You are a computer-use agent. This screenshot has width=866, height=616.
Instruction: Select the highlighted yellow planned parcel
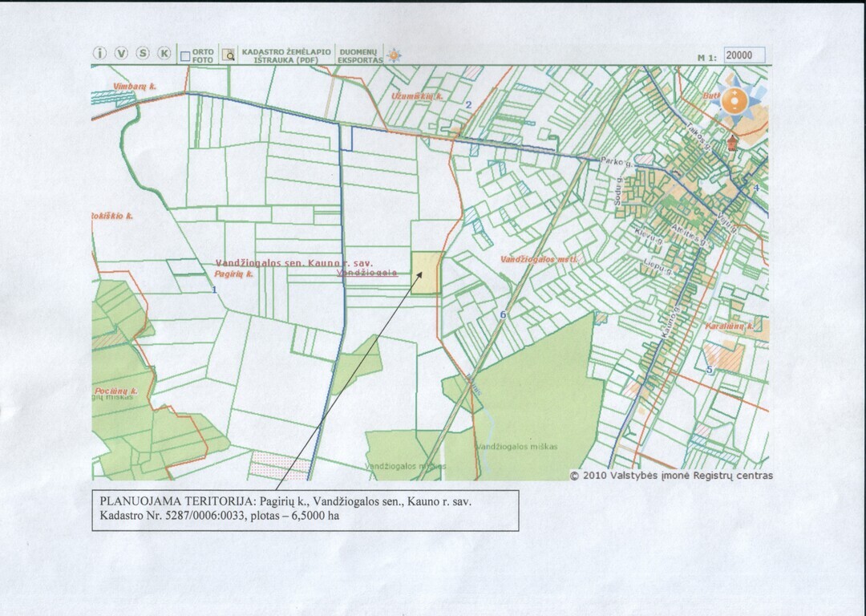coord(427,273)
